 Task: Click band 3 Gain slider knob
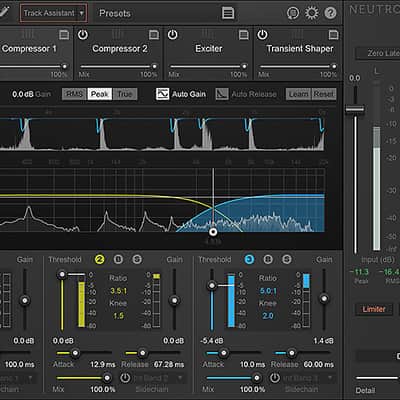(x=324, y=298)
